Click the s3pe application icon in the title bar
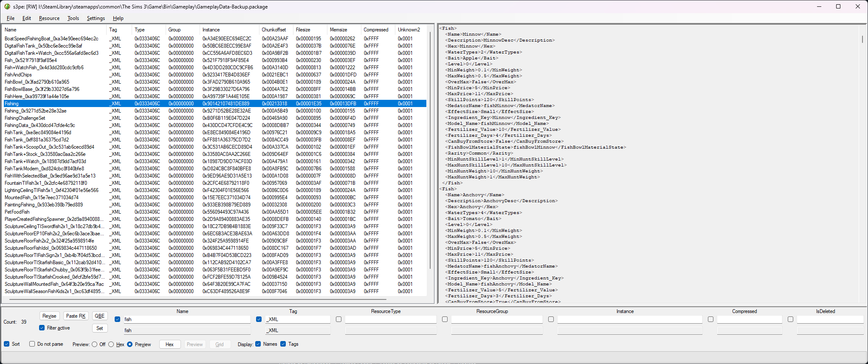Screen dimensions: 868x364 point(7,6)
